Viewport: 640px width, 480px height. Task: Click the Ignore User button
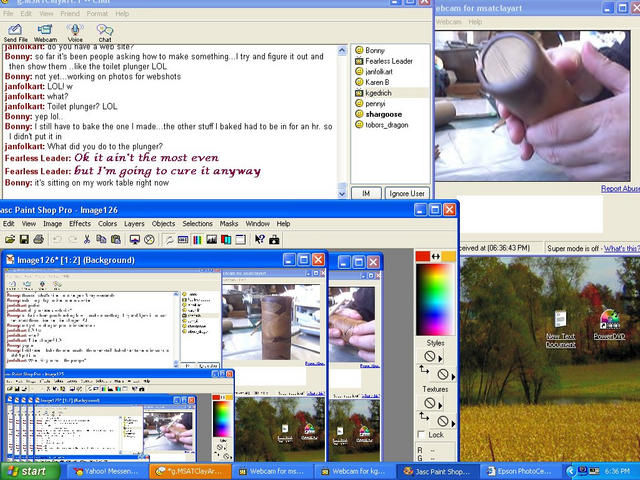click(x=407, y=193)
